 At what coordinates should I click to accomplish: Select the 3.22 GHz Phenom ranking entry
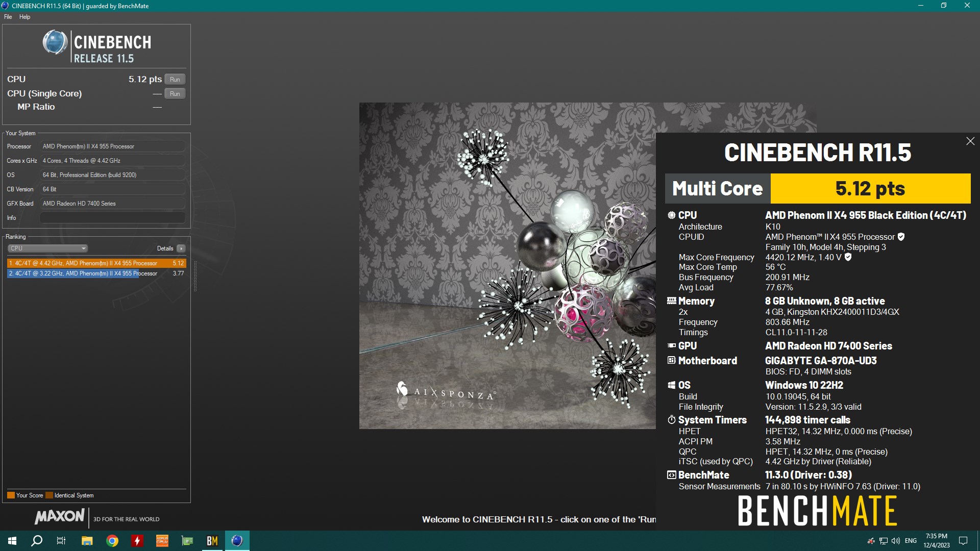tap(96, 273)
